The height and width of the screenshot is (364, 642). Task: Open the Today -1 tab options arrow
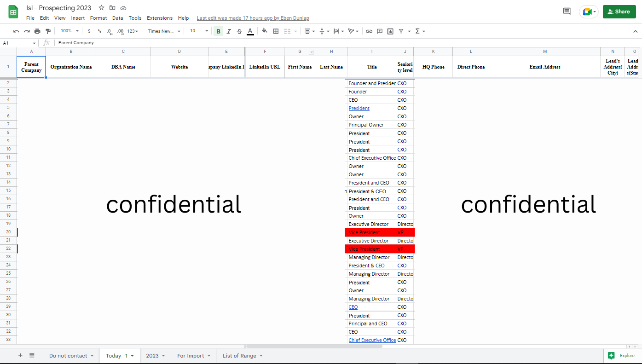[x=133, y=356]
